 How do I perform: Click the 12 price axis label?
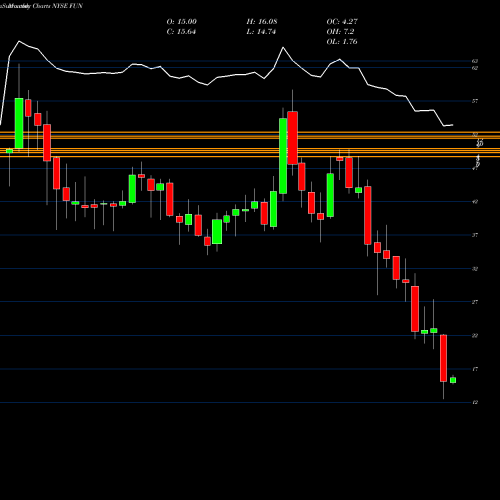(475, 402)
